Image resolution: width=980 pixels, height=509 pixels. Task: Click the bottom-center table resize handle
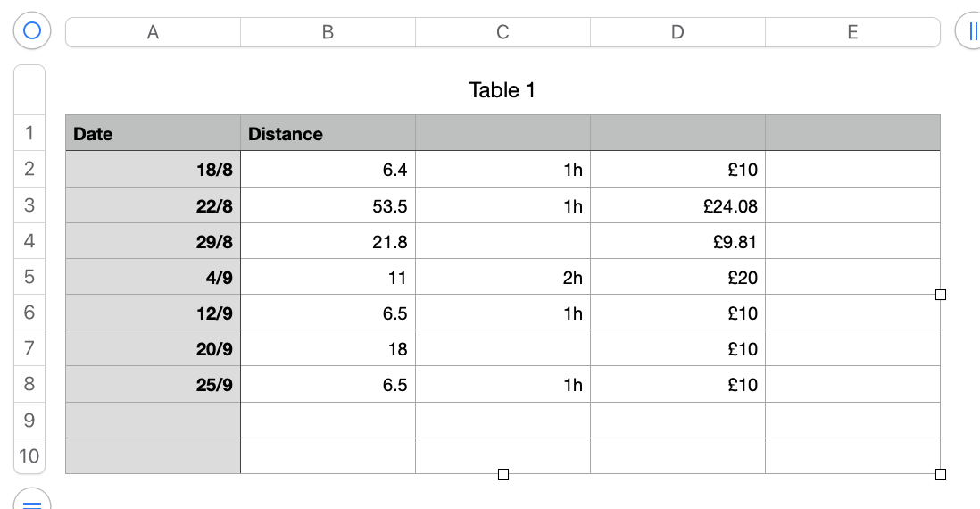click(x=502, y=474)
